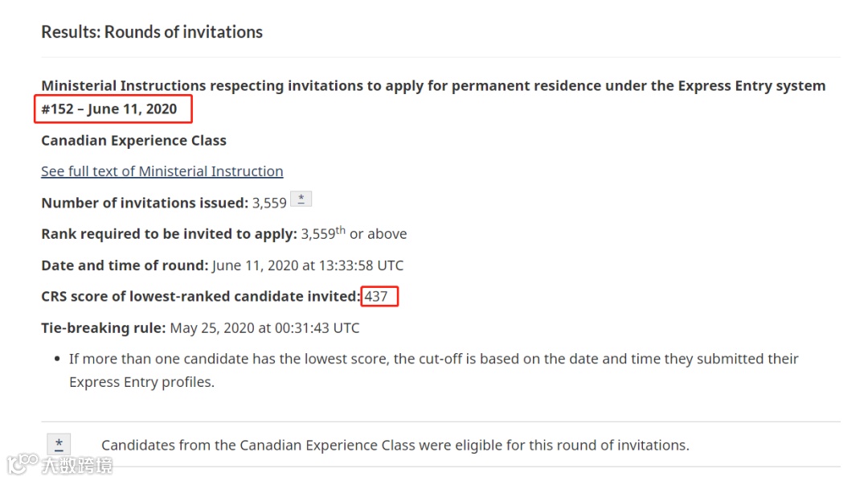
Task: Click the highlighted CRS score 437
Action: coord(376,296)
